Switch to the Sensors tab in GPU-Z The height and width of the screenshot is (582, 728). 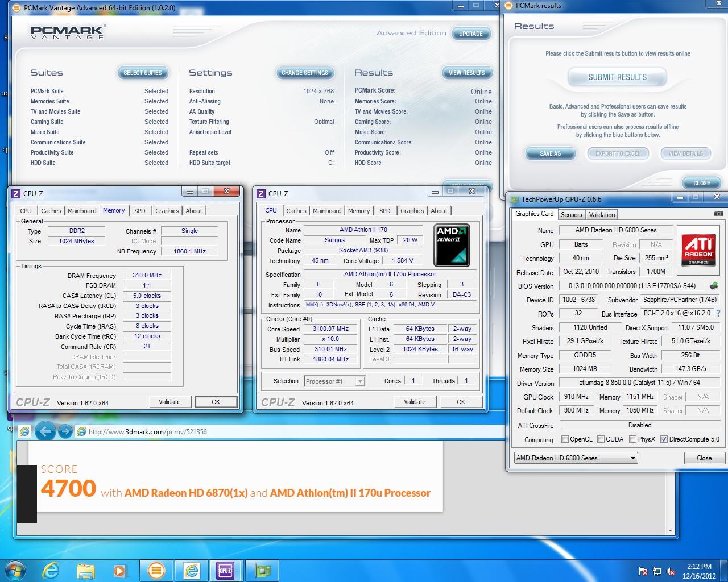tap(571, 215)
